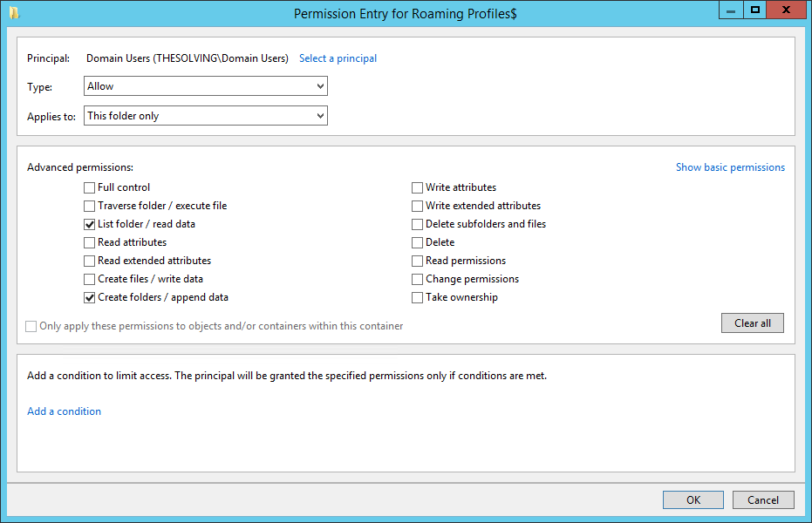Uncheck Create folders / append data

click(90, 297)
